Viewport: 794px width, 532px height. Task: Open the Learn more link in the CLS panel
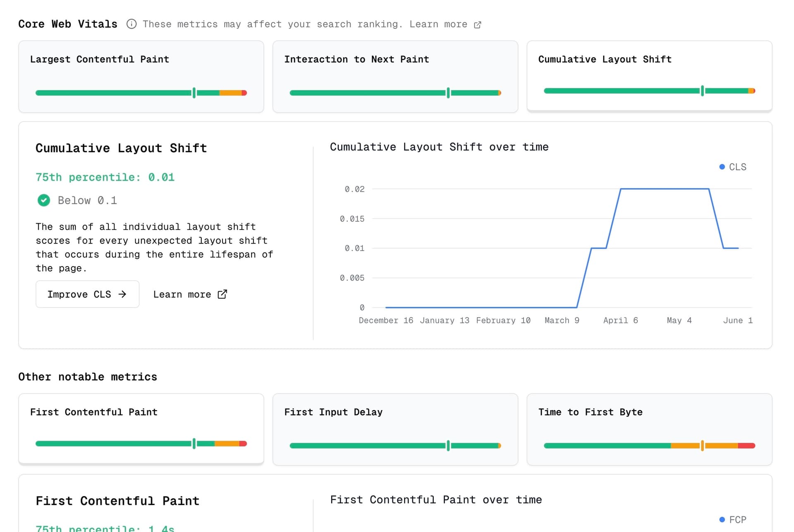pos(190,294)
